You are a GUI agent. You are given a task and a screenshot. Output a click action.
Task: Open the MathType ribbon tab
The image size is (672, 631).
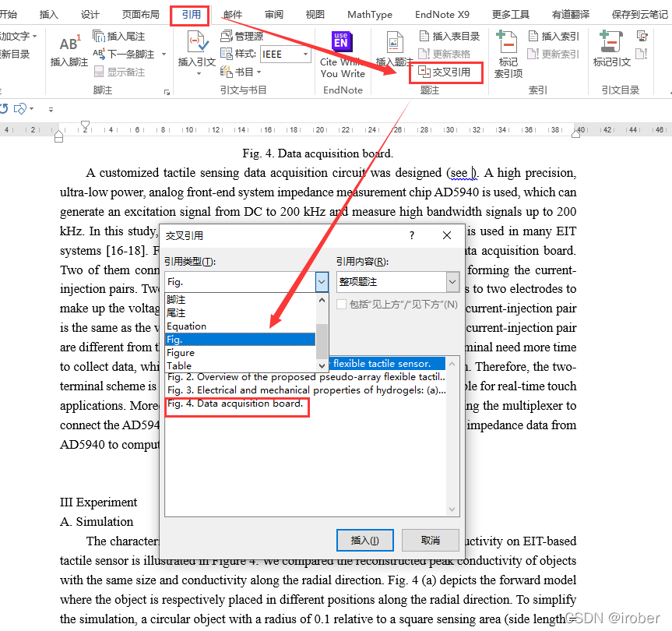[369, 15]
